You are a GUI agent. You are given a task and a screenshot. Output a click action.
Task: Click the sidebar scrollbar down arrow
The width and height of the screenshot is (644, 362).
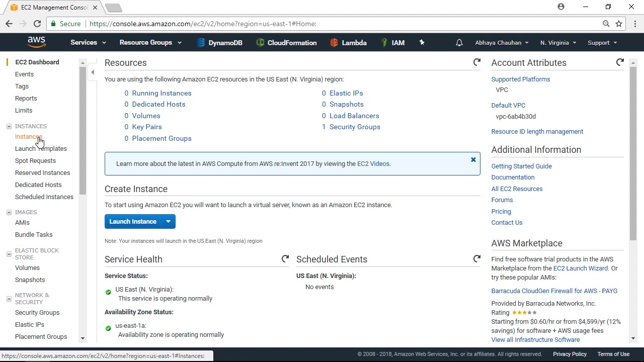(83, 338)
